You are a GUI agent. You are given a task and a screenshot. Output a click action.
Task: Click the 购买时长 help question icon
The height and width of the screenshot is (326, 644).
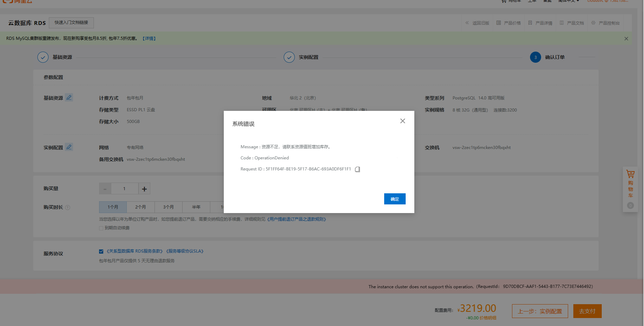(68, 208)
